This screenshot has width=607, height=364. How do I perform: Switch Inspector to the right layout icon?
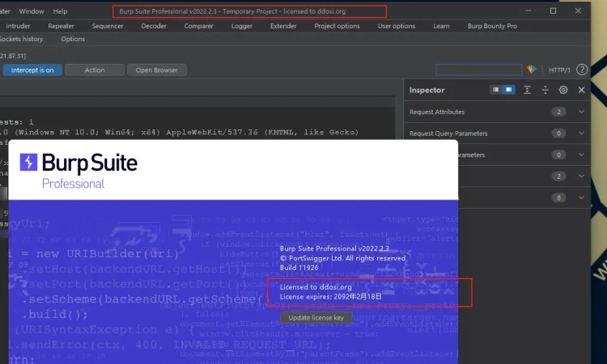tap(509, 90)
